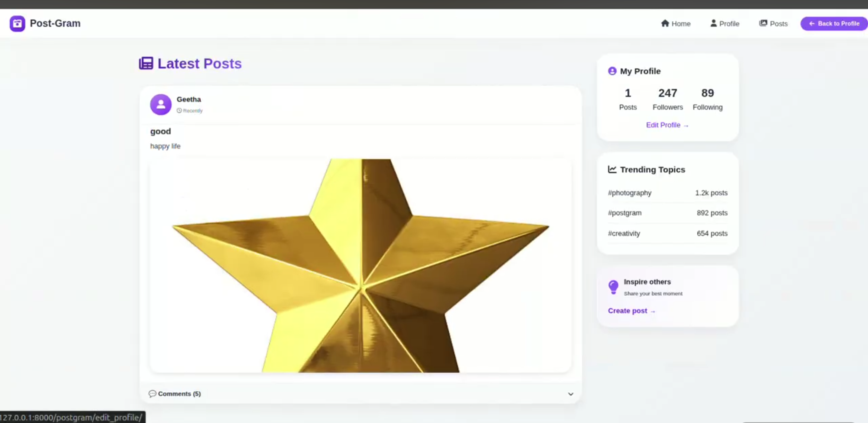Click the 654 posts count
Screen dimensions: 868x423
(x=712, y=233)
